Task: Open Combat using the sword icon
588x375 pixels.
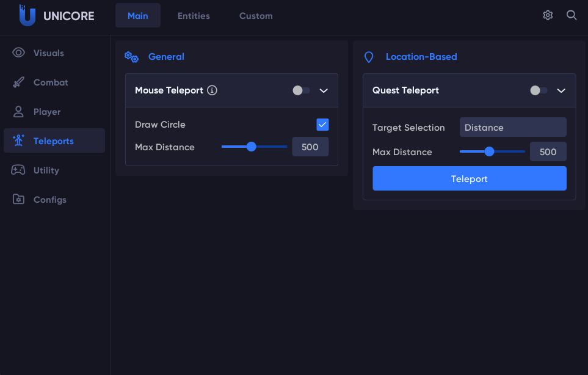Action: [18, 82]
